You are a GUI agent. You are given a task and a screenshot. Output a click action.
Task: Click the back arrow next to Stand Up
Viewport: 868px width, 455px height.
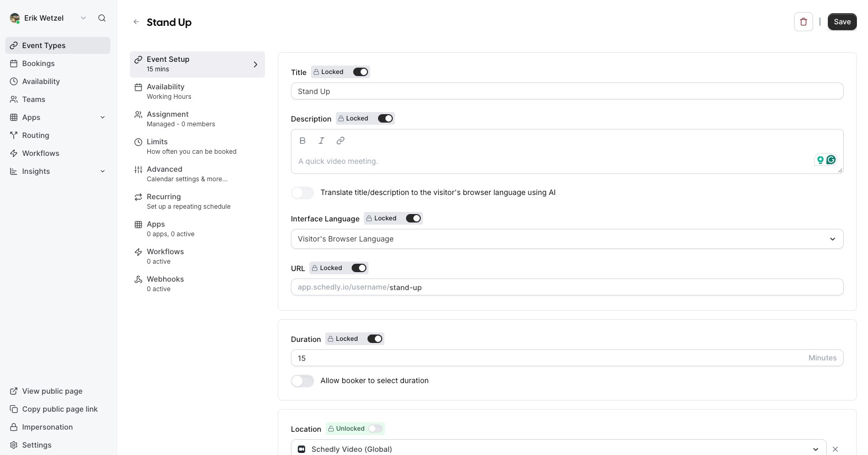pos(136,22)
